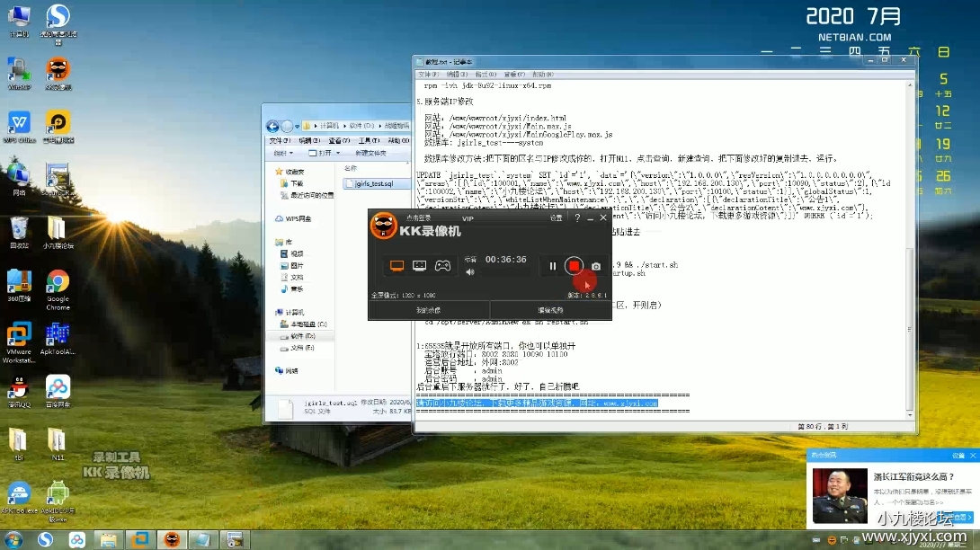Open Edit Video at the recorder's bottom-right
The width and height of the screenshot is (980, 550).
click(x=550, y=310)
